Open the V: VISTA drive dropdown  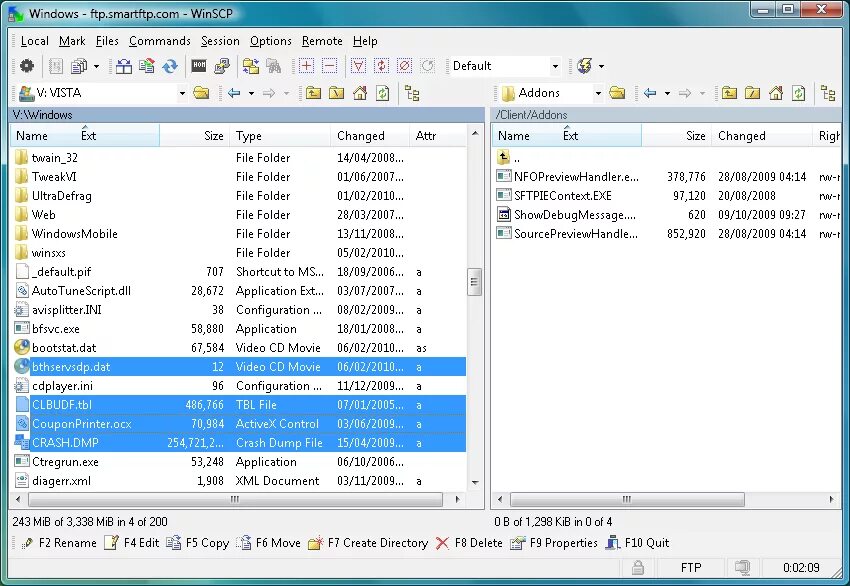[x=182, y=93]
